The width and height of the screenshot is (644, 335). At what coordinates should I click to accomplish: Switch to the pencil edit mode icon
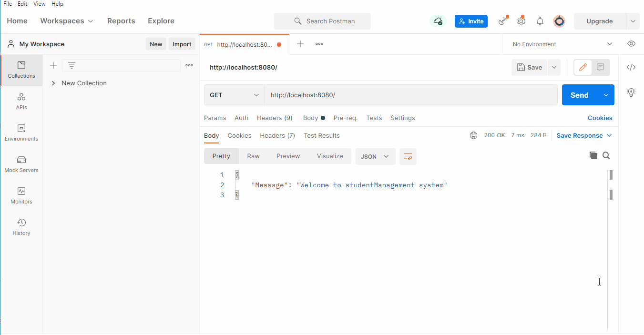coord(583,67)
